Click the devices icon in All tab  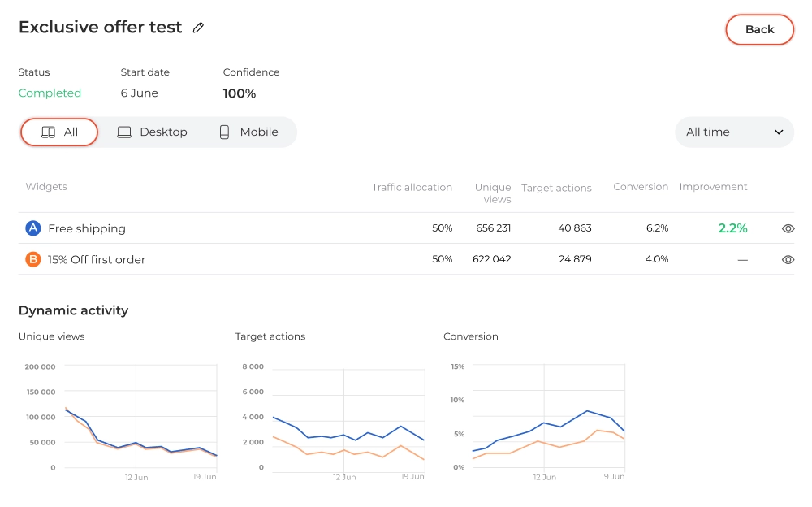pos(48,132)
